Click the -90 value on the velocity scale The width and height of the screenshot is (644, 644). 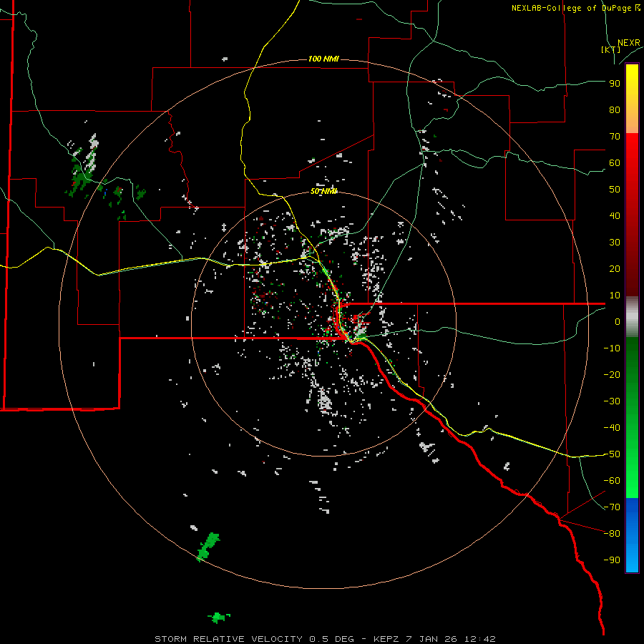[612, 560]
